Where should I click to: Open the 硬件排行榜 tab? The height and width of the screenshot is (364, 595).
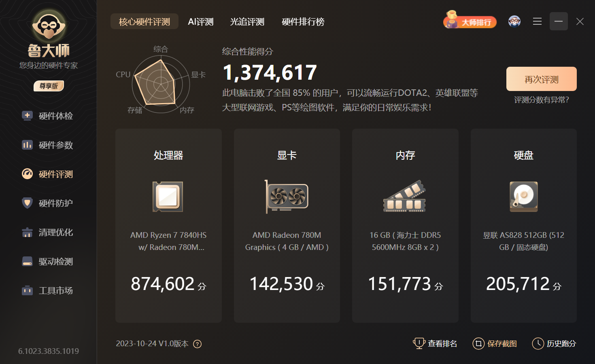pyautogui.click(x=303, y=21)
